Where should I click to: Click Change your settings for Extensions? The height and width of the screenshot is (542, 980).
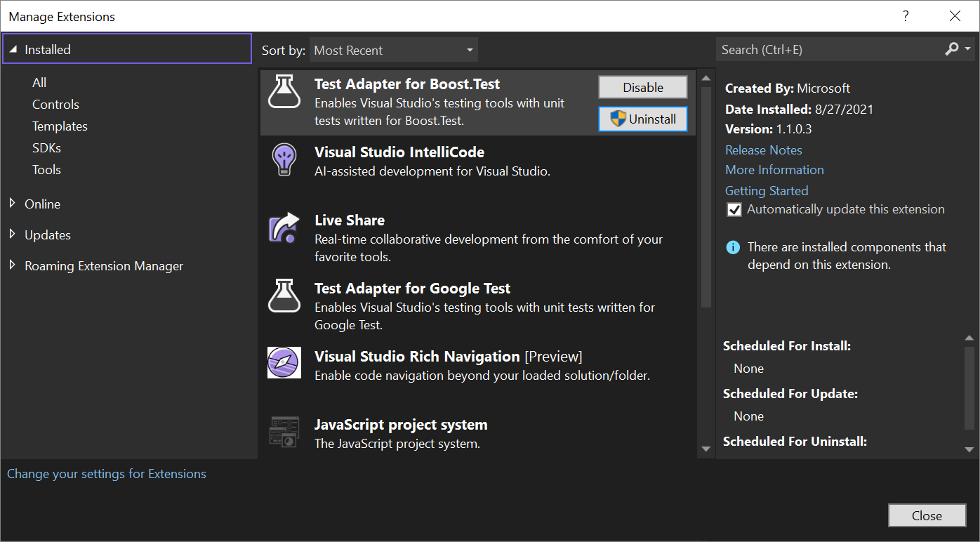coord(107,473)
